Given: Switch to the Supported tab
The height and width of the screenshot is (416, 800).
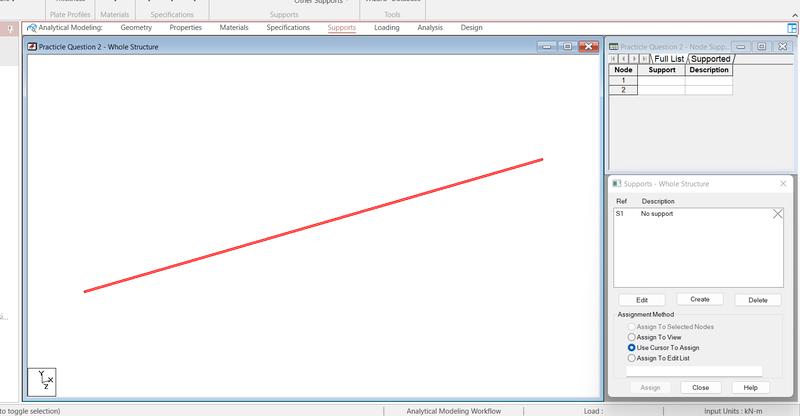Looking at the screenshot, I should (711, 59).
